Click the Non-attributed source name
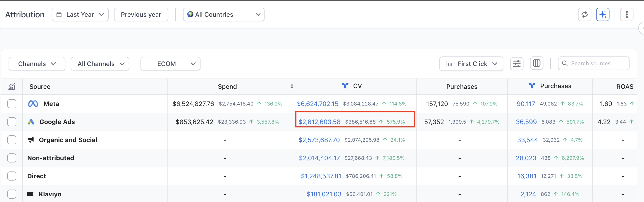The image size is (644, 202). [x=51, y=158]
